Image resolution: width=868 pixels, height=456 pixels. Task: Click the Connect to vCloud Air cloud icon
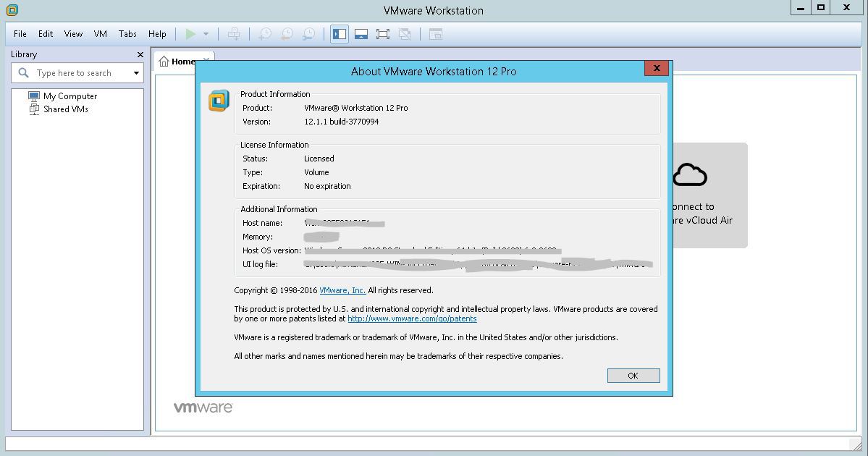coord(690,175)
